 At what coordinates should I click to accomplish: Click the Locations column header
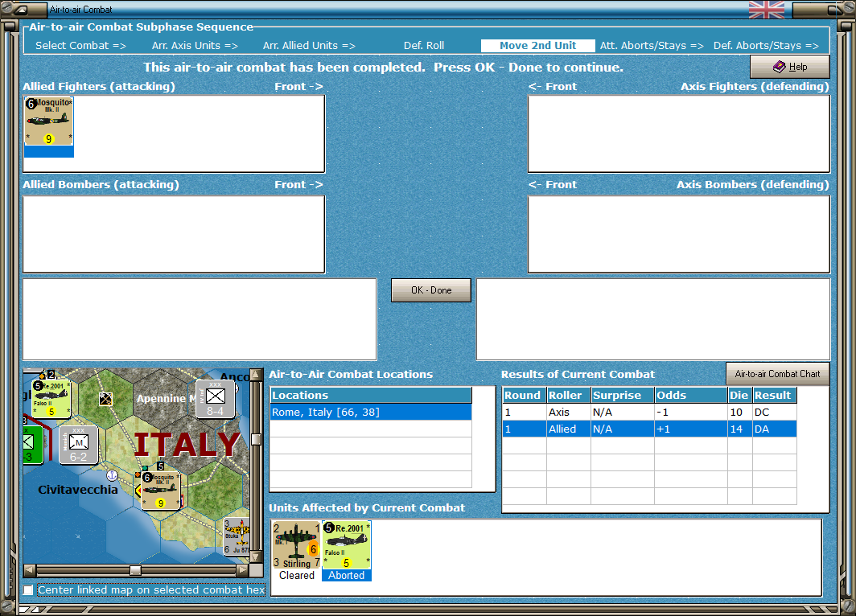pyautogui.click(x=371, y=395)
